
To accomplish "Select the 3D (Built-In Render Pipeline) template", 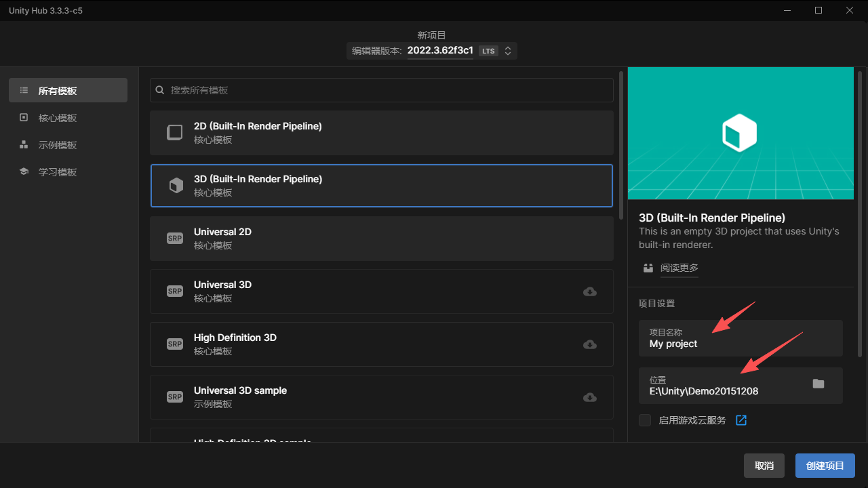I will click(x=382, y=186).
